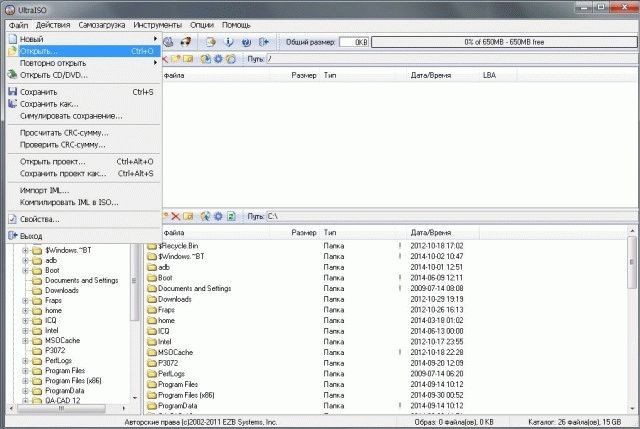The height and width of the screenshot is (429, 640).
Task: Open the Самозагрузка menu
Action: pos(102,25)
